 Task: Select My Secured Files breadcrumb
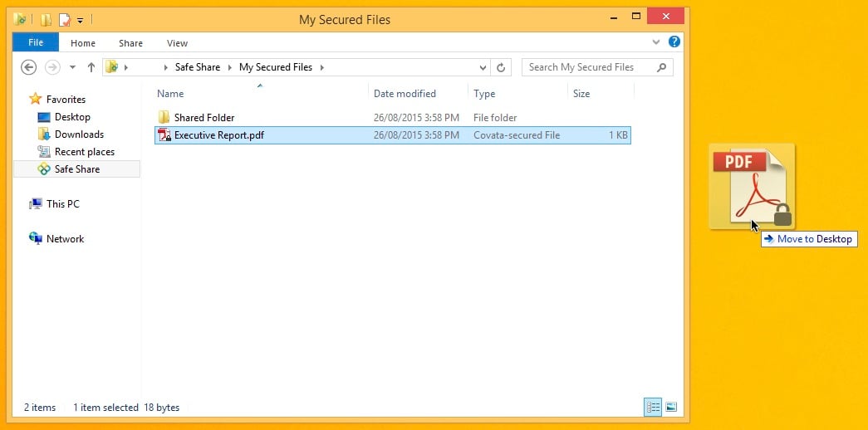[x=276, y=67]
